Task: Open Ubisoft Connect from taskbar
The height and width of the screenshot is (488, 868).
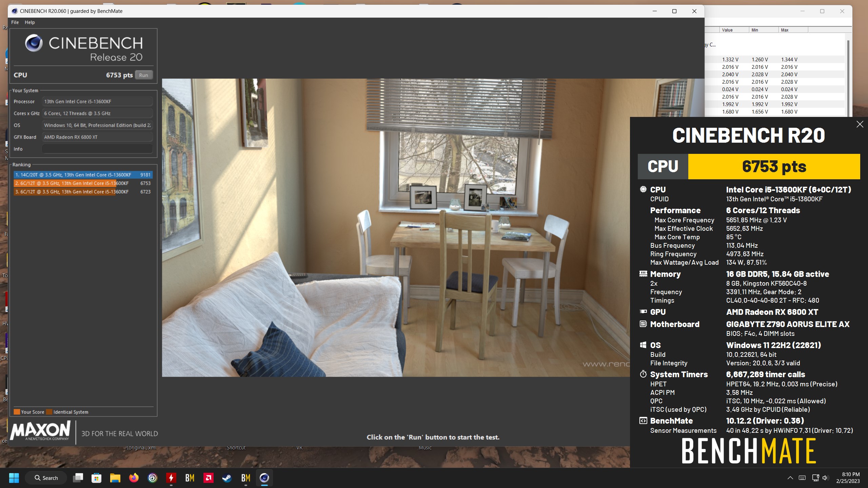Action: point(153,478)
